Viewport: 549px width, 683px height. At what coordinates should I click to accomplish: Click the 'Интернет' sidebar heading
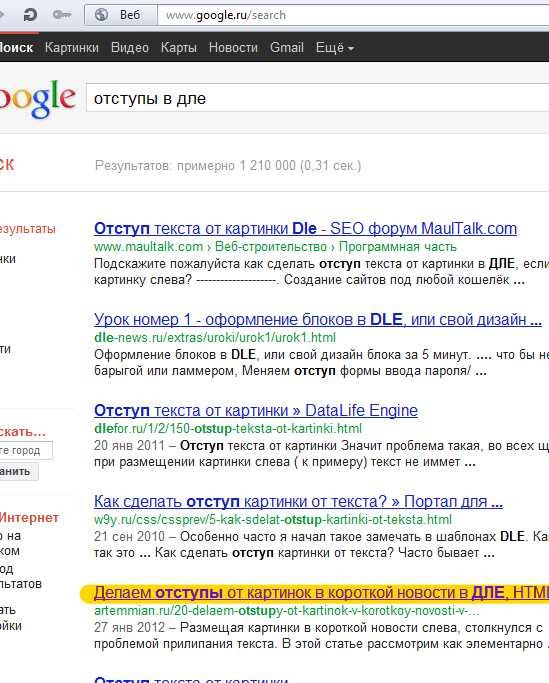click(29, 517)
